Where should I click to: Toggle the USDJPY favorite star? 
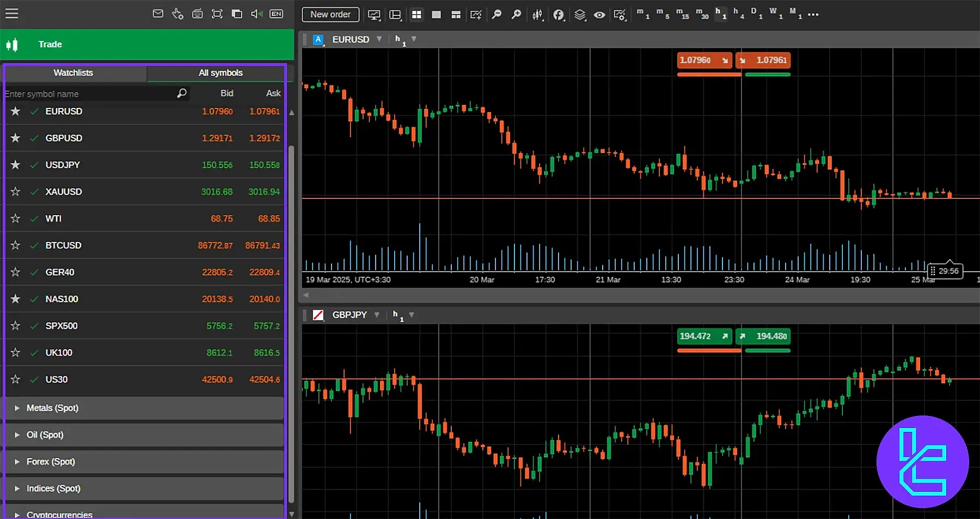tap(15, 164)
